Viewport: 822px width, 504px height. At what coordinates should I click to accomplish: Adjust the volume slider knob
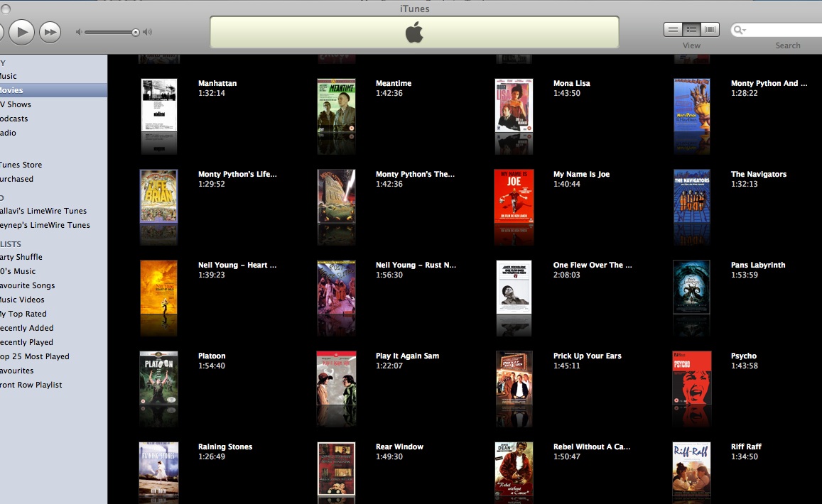136,33
